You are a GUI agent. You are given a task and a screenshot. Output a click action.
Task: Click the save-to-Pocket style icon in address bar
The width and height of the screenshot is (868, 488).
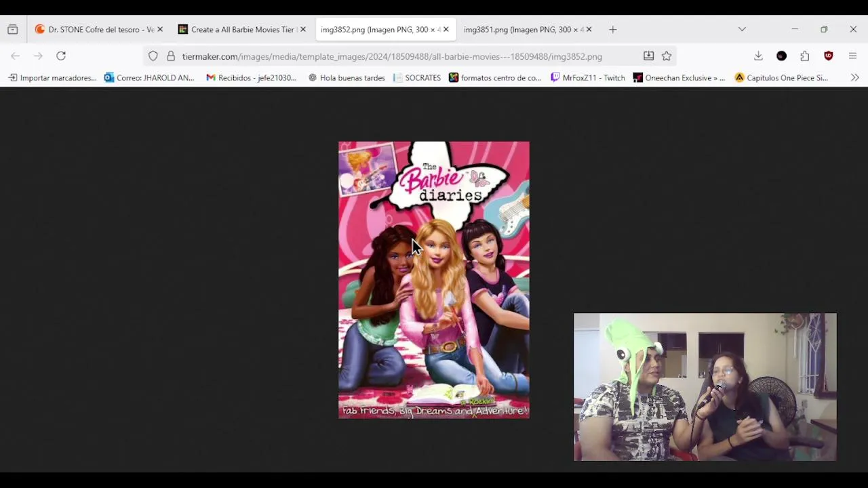click(648, 56)
